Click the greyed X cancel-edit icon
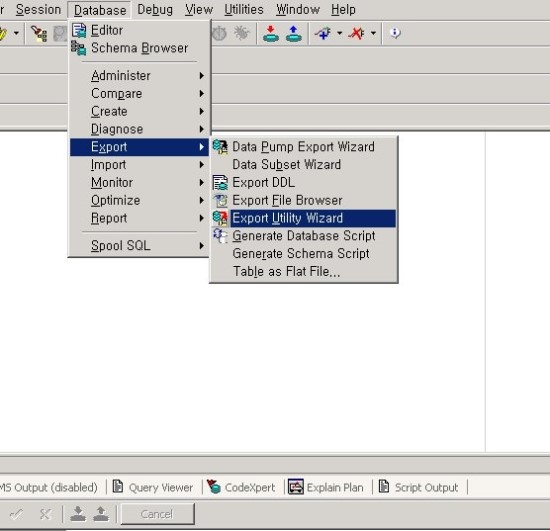The height and width of the screenshot is (531, 550). (45, 515)
